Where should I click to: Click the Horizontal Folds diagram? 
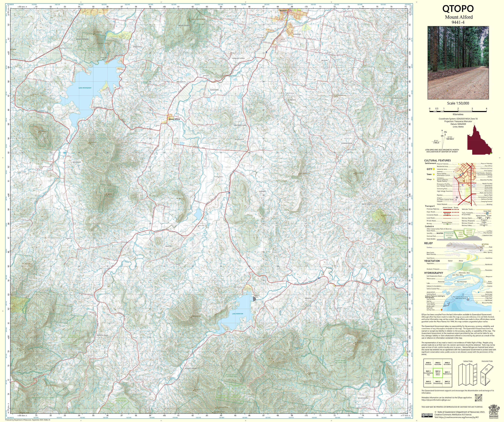point(487,375)
